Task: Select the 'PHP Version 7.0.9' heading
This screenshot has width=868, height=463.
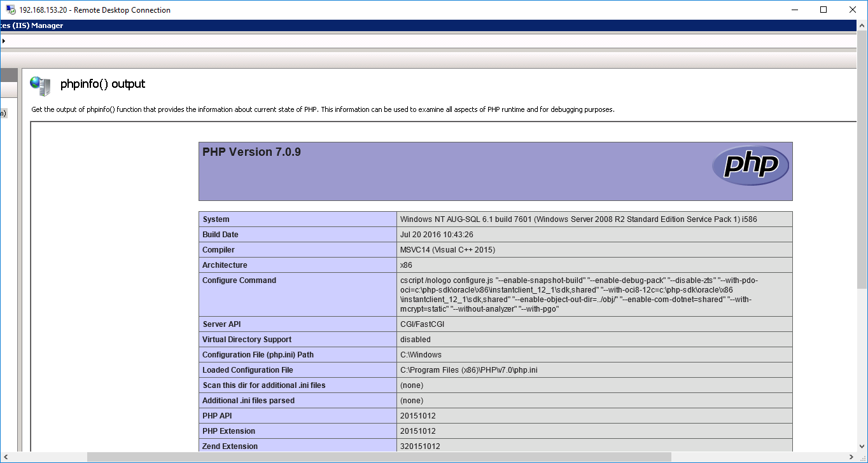Action: 251,152
